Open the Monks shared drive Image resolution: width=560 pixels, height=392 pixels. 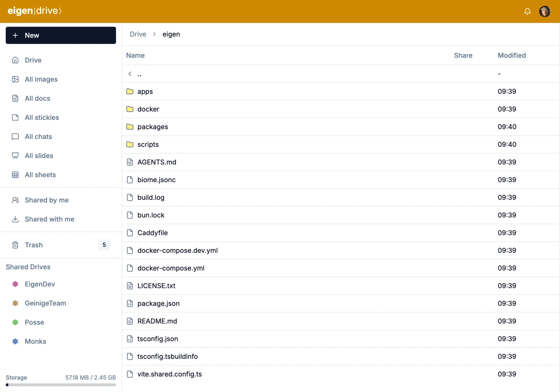pyautogui.click(x=35, y=341)
